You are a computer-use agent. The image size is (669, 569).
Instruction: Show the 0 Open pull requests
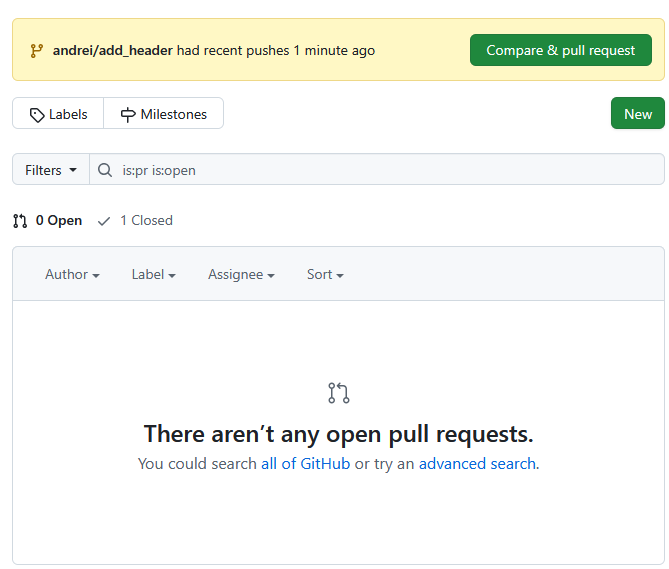[48, 221]
